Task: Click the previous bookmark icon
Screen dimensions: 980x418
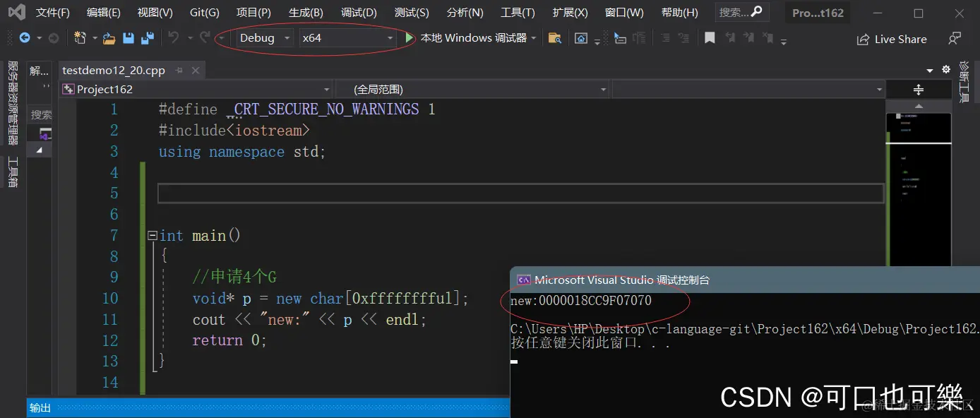Action: pyautogui.click(x=730, y=38)
